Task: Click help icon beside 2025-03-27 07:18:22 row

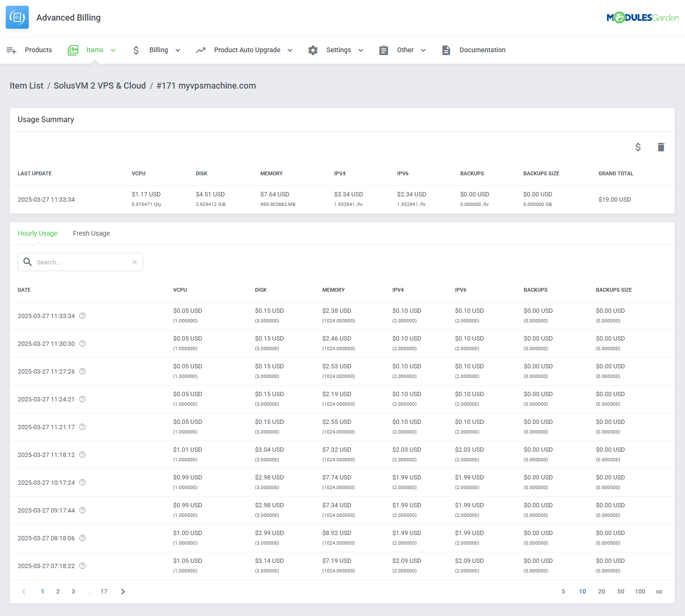Action: pos(82,566)
